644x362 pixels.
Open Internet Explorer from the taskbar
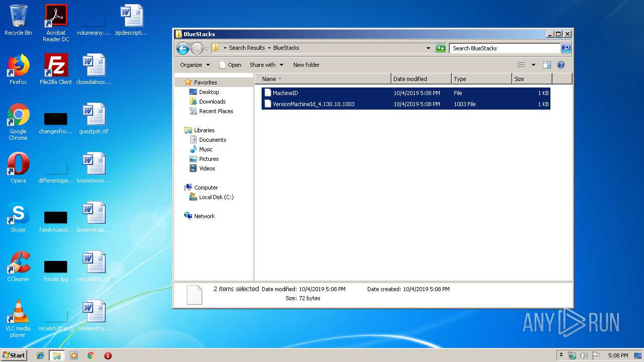tap(40, 355)
